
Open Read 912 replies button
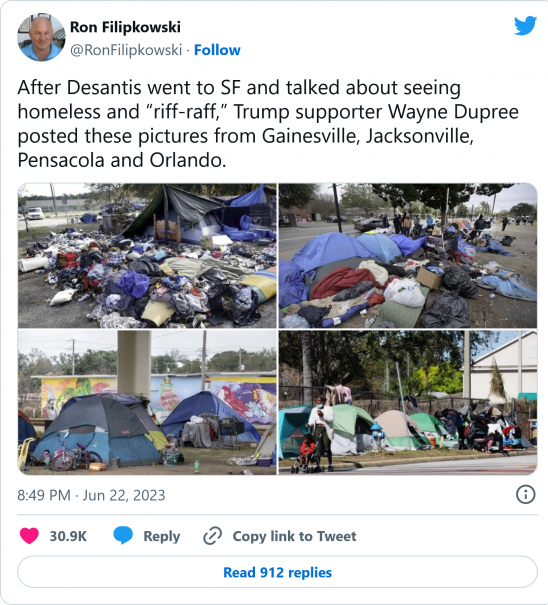[277, 572]
